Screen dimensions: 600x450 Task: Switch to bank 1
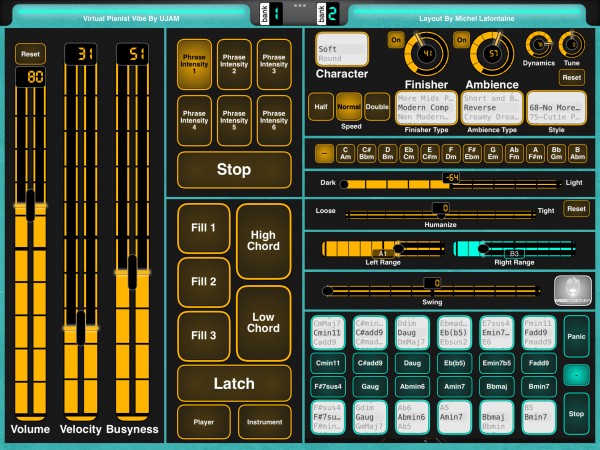pos(271,14)
